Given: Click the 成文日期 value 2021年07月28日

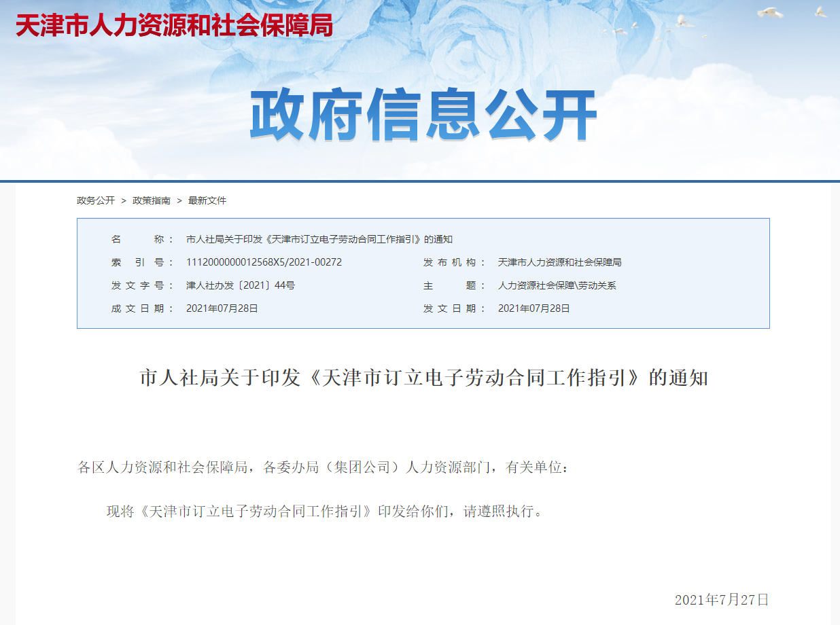Looking at the screenshot, I should (222, 308).
